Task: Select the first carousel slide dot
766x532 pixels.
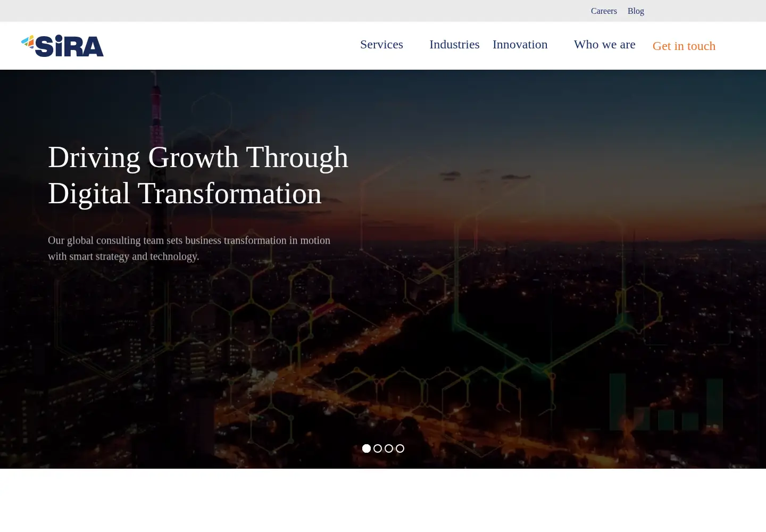Action: coord(367,448)
